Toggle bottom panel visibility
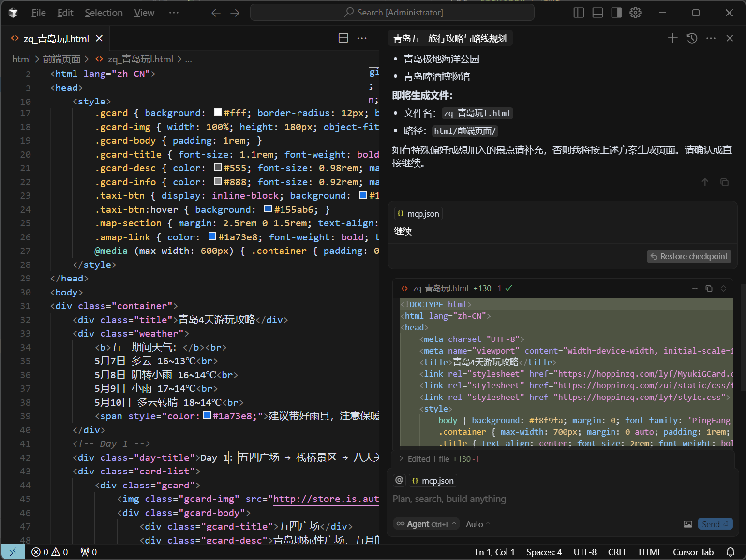 point(597,13)
